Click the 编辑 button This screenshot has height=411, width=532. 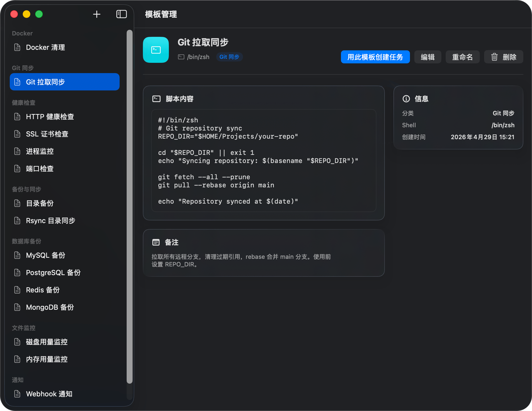tap(428, 57)
